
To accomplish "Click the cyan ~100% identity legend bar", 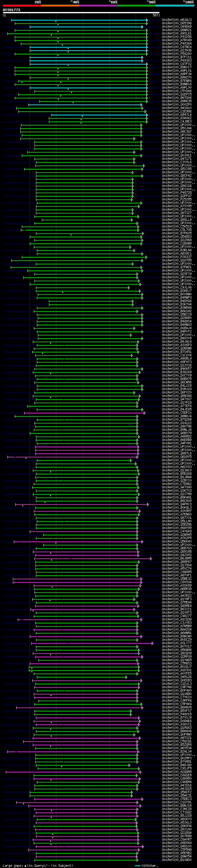I will point(175,6).
